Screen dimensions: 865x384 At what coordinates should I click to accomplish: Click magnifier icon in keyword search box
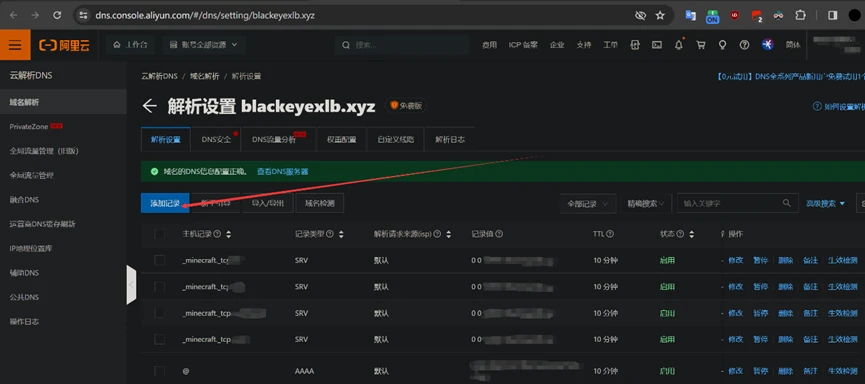787,203
